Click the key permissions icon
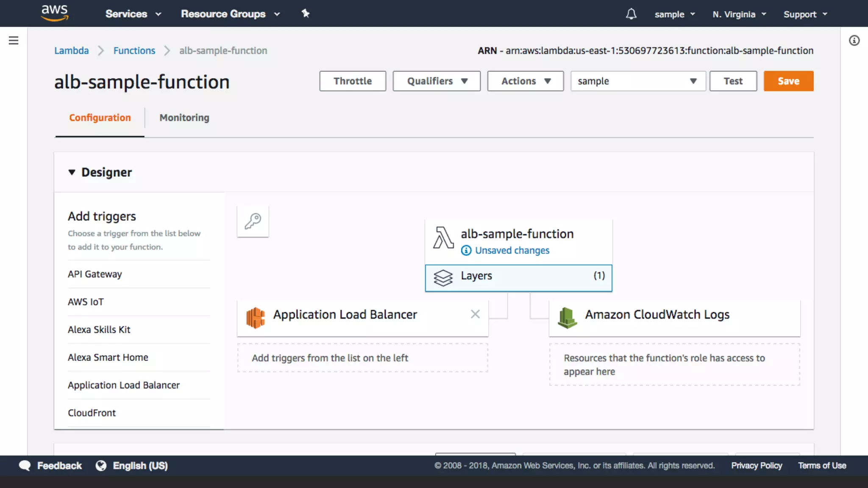 coord(253,221)
